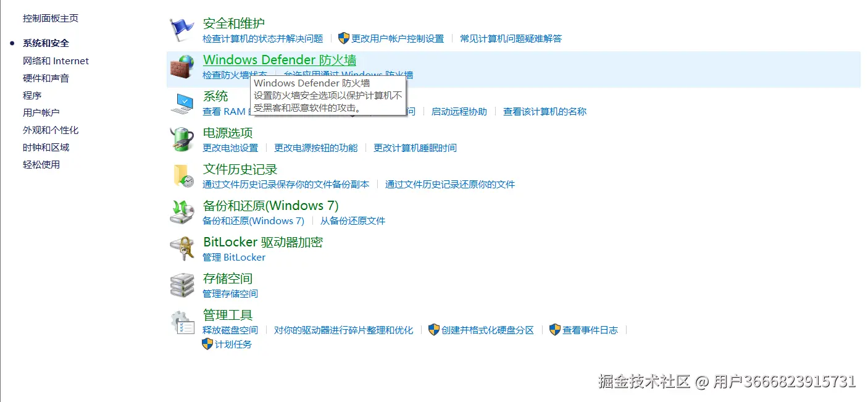Click the green battery icon for 电源选项
Viewport: 868px width, 402px height.
(182, 140)
